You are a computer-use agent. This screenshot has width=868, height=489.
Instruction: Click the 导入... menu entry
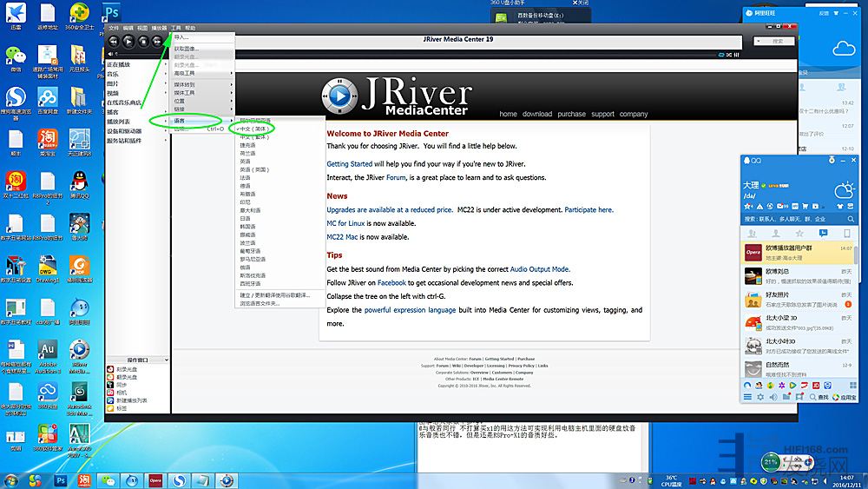click(181, 37)
